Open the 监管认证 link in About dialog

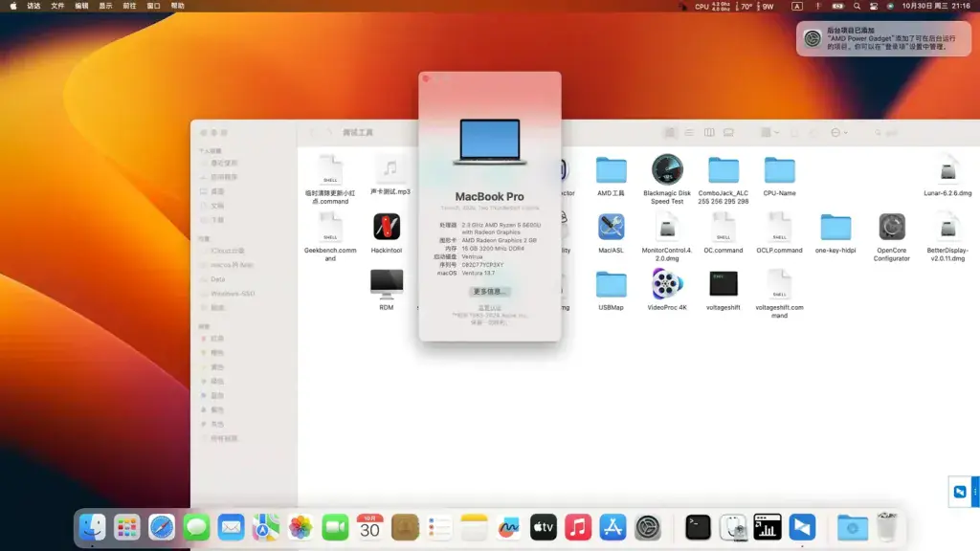(489, 308)
